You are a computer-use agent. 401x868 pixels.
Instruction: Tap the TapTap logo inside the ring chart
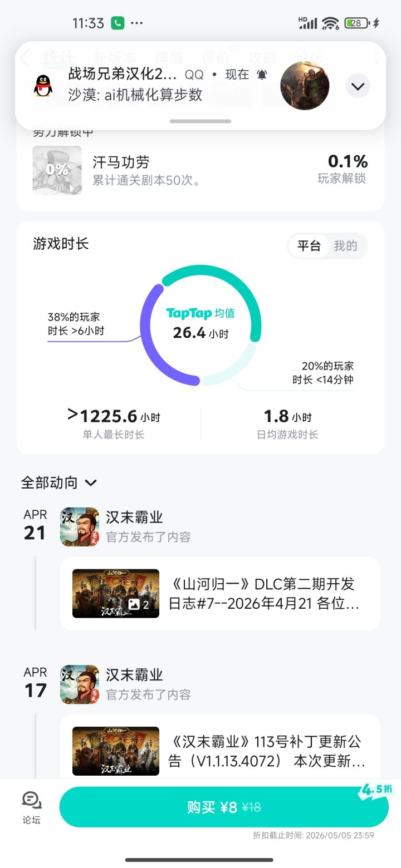(x=189, y=313)
